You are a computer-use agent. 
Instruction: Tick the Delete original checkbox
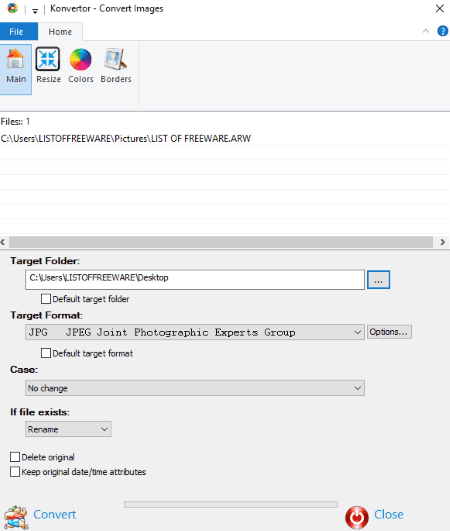click(15, 457)
